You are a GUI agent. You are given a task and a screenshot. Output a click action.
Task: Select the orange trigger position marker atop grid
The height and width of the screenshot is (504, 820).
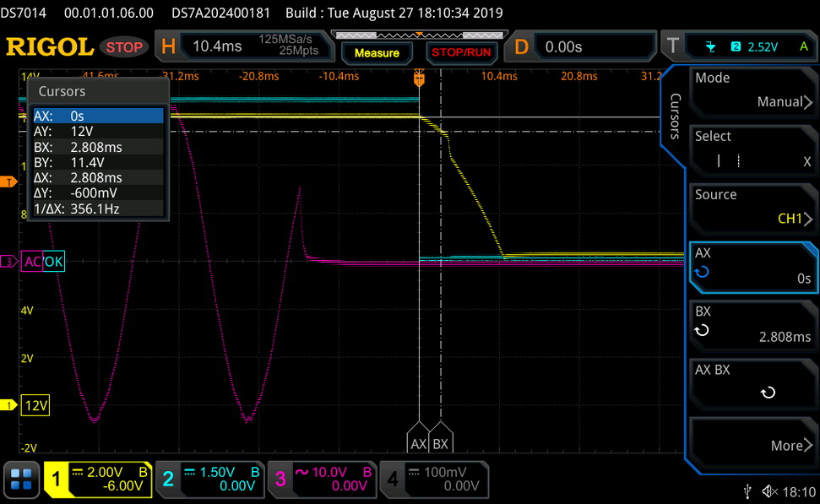(x=419, y=79)
